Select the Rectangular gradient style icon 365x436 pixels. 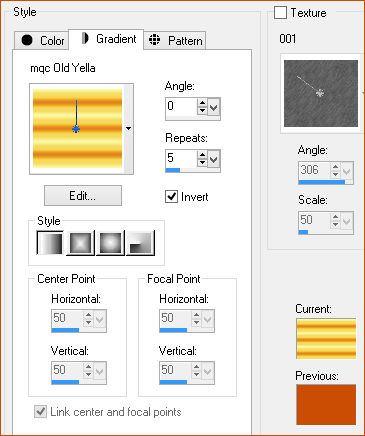[x=80, y=243]
